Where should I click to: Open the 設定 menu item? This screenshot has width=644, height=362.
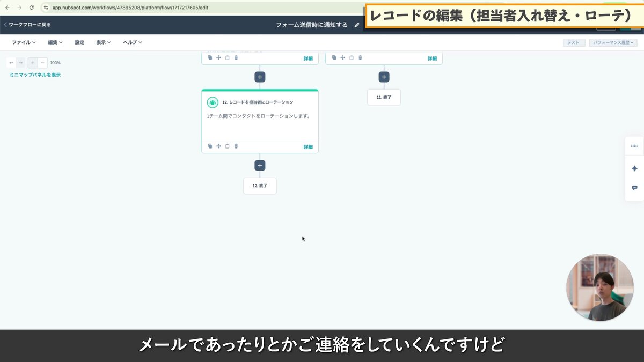coord(79,42)
